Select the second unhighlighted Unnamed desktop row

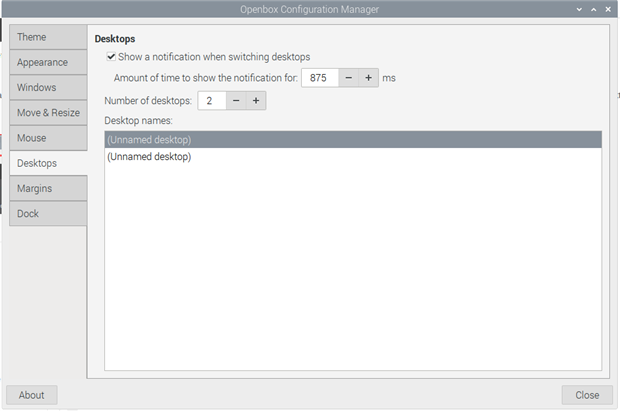pyautogui.click(x=353, y=157)
